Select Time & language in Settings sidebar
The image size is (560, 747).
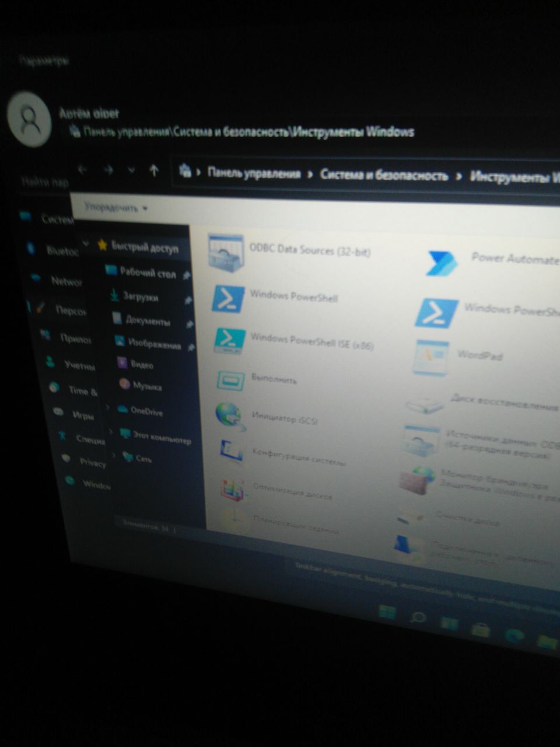click(x=73, y=390)
